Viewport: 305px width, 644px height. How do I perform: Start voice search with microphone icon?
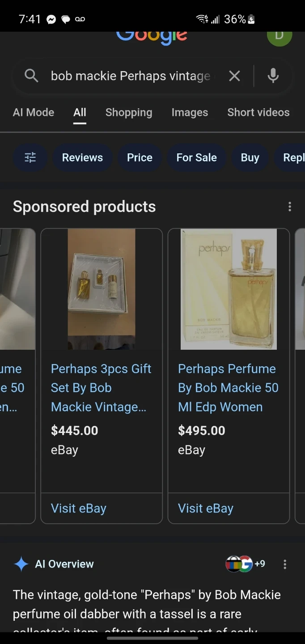(x=273, y=76)
